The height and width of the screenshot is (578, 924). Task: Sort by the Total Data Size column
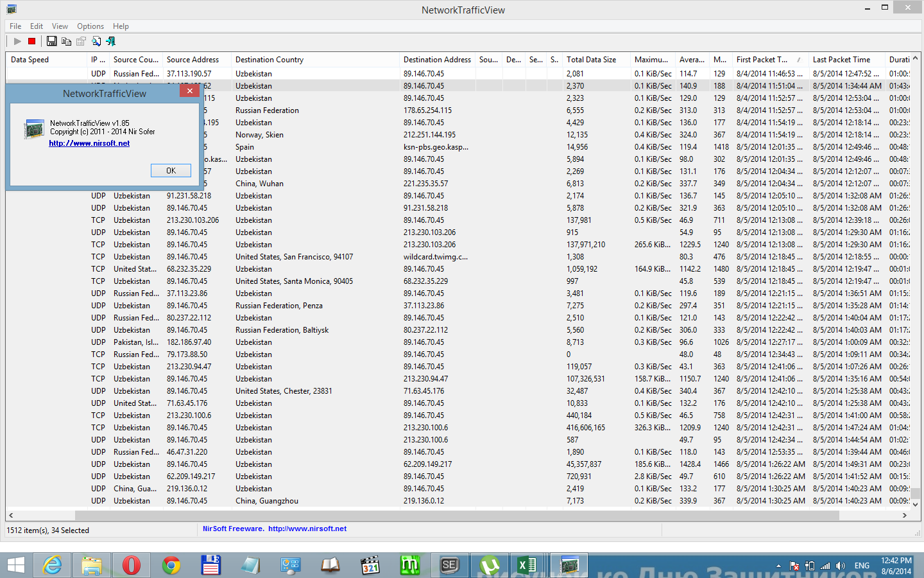591,60
